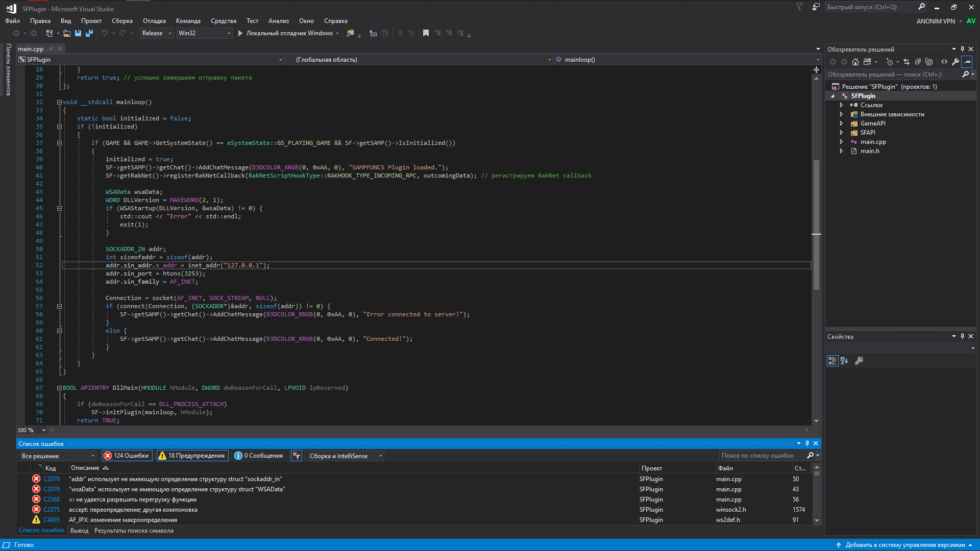980x551 pixels.
Task: Open the Отладка menu
Action: (154, 21)
